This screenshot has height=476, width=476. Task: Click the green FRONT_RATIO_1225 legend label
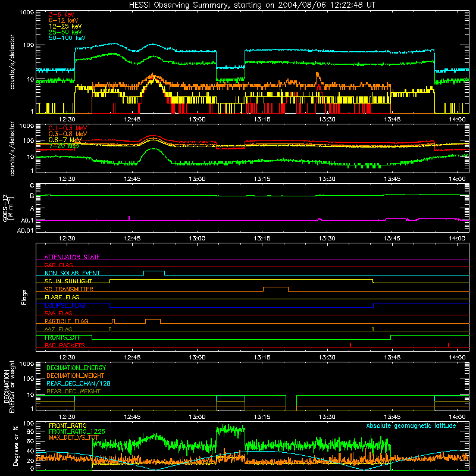click(77, 431)
